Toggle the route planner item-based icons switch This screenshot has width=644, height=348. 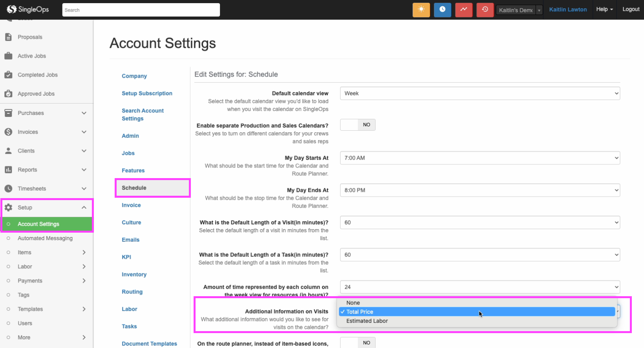(357, 343)
